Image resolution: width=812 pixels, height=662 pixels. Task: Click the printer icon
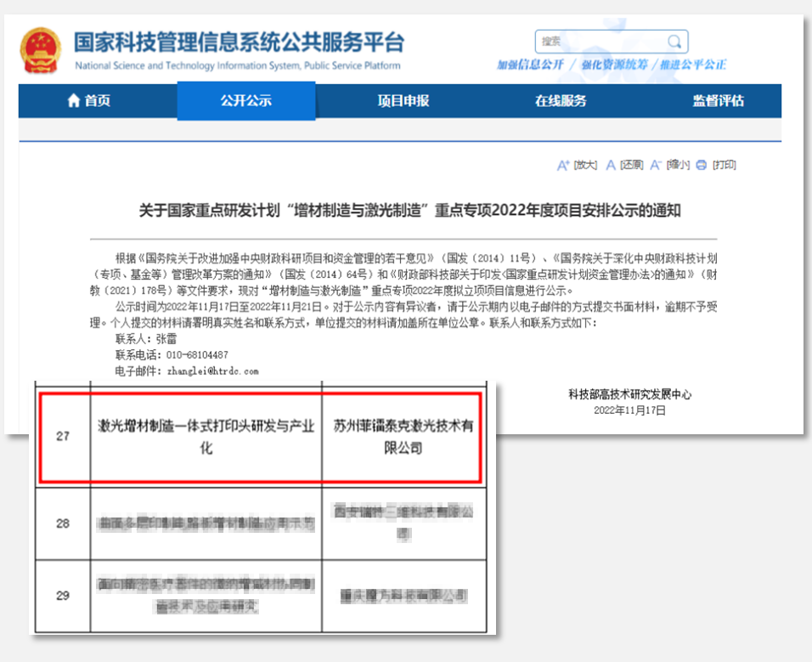point(702,165)
